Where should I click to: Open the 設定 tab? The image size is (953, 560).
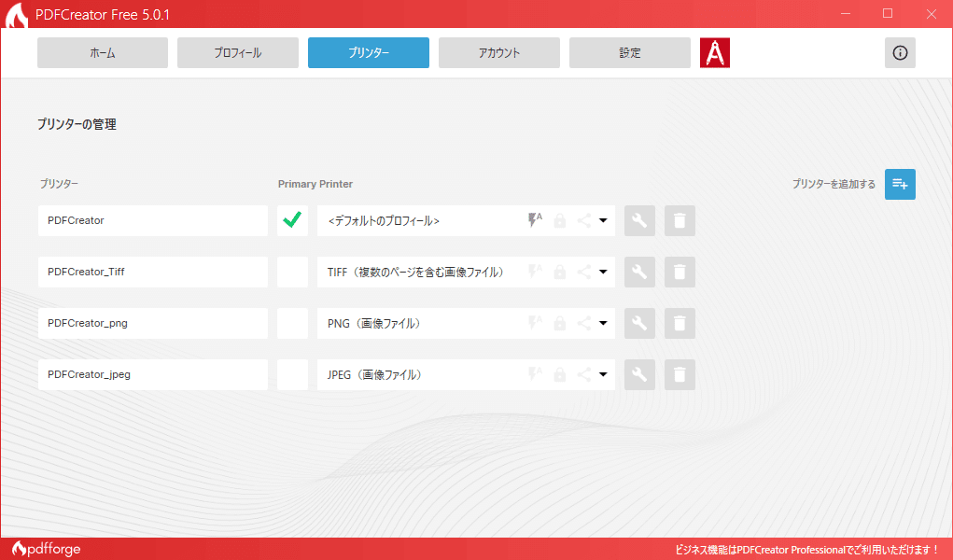[630, 53]
